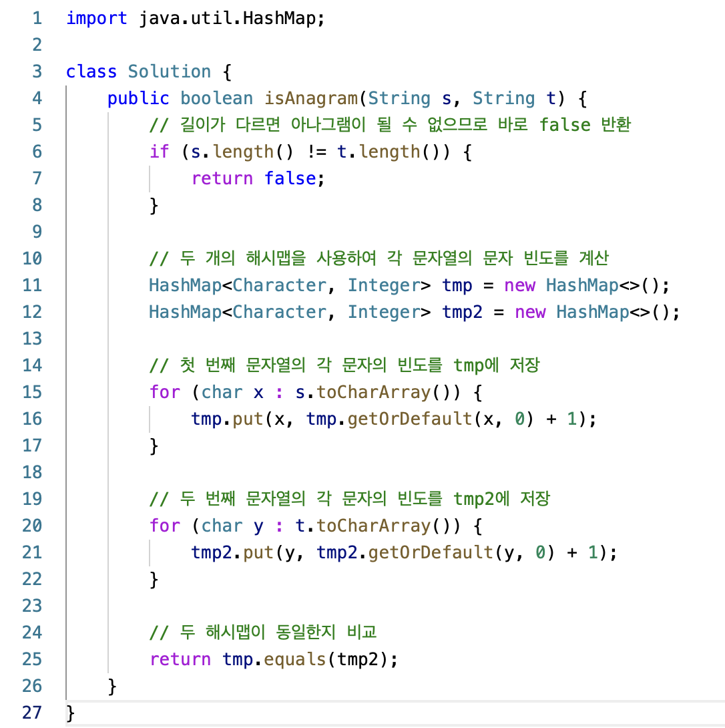This screenshot has height=728, width=725.
Task: Click 't.length()' call on line 6
Action: pyautogui.click(x=388, y=152)
